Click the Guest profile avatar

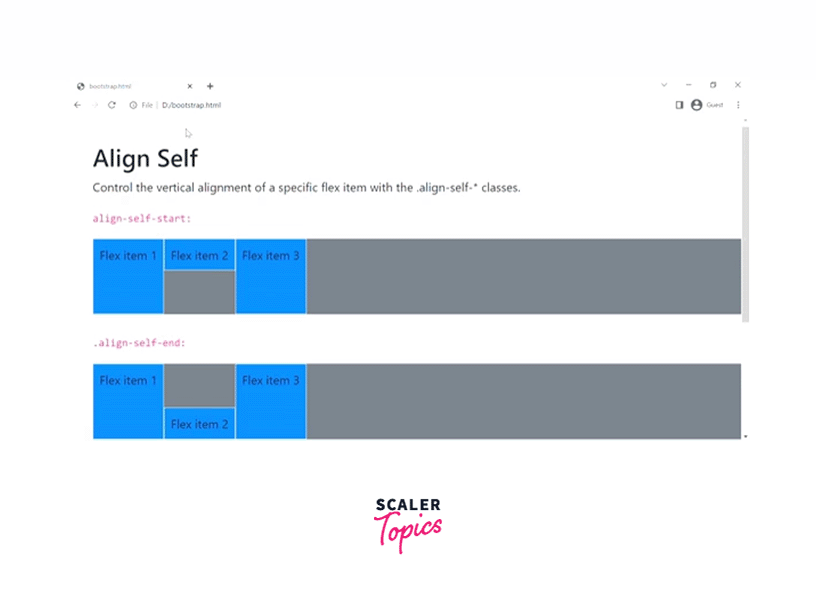click(697, 105)
